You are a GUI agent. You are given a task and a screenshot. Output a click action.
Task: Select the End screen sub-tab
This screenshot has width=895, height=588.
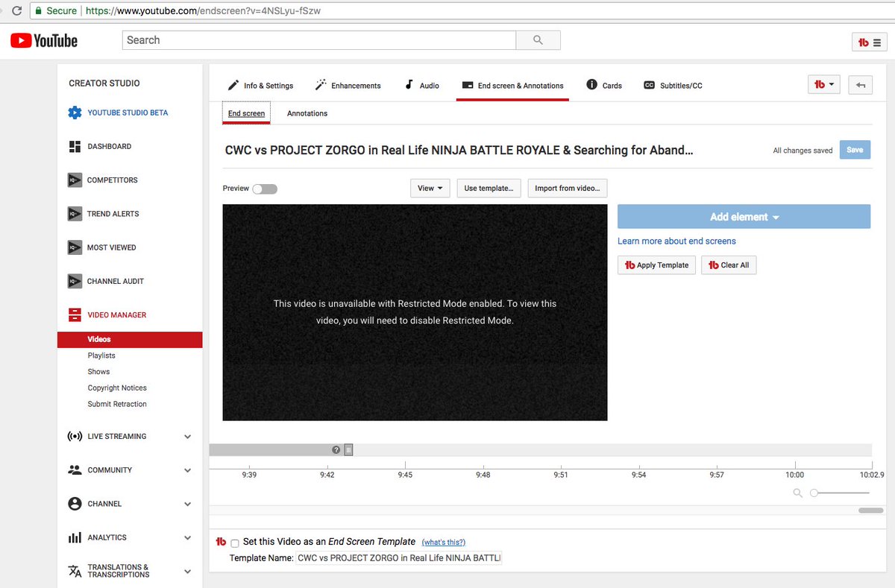[246, 113]
